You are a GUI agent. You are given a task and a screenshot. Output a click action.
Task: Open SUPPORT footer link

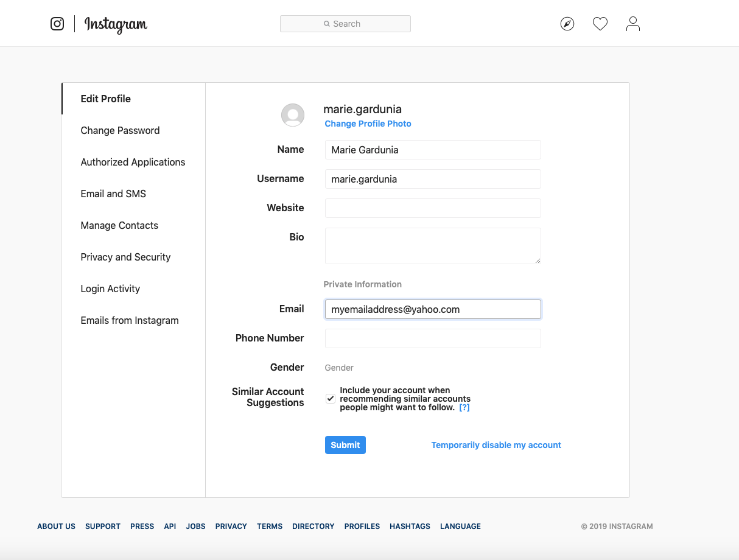point(103,527)
